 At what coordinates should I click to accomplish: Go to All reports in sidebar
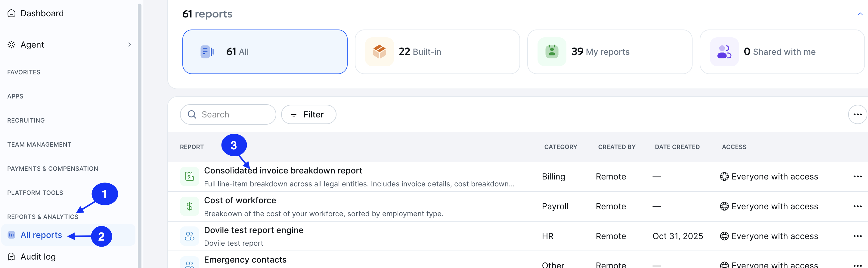(x=68, y=235)
